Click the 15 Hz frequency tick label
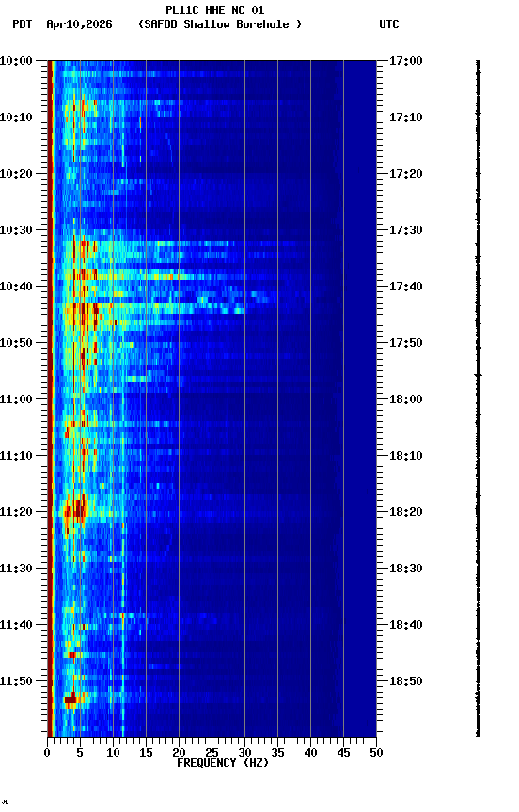This screenshot has width=519, height=812. (146, 753)
